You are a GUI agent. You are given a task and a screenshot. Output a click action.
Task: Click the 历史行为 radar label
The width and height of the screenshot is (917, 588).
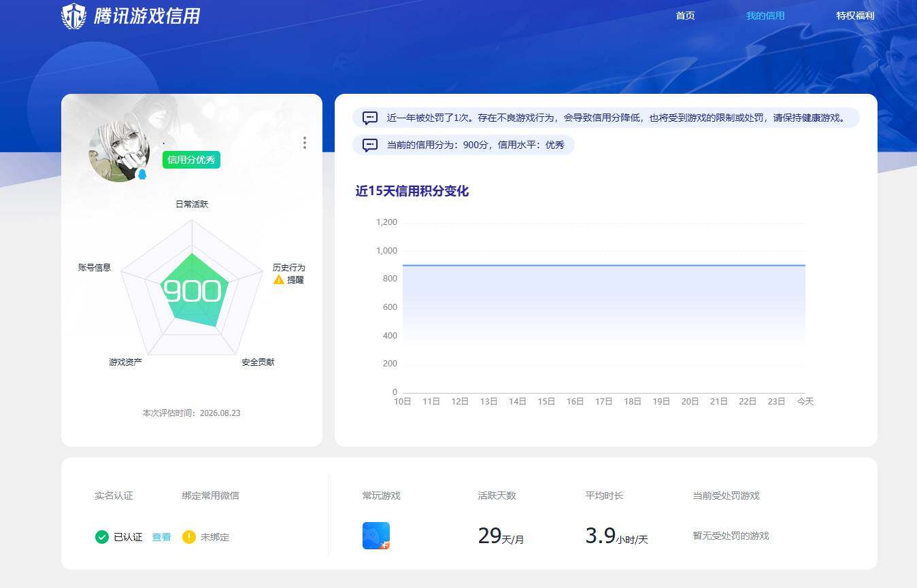(x=289, y=267)
